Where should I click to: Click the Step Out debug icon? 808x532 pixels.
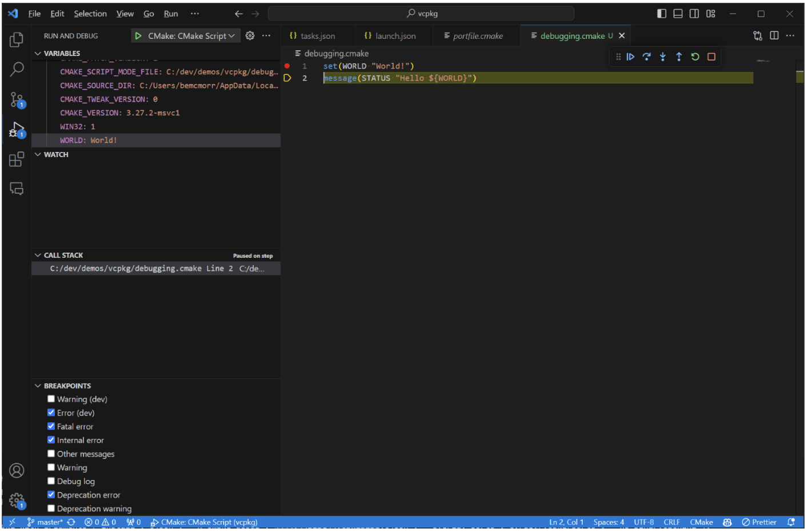679,57
